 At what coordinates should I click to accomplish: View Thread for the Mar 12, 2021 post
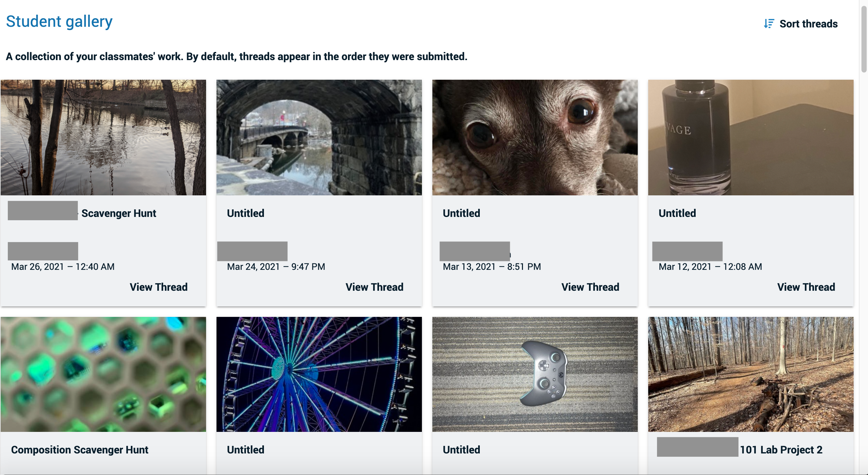click(x=806, y=287)
